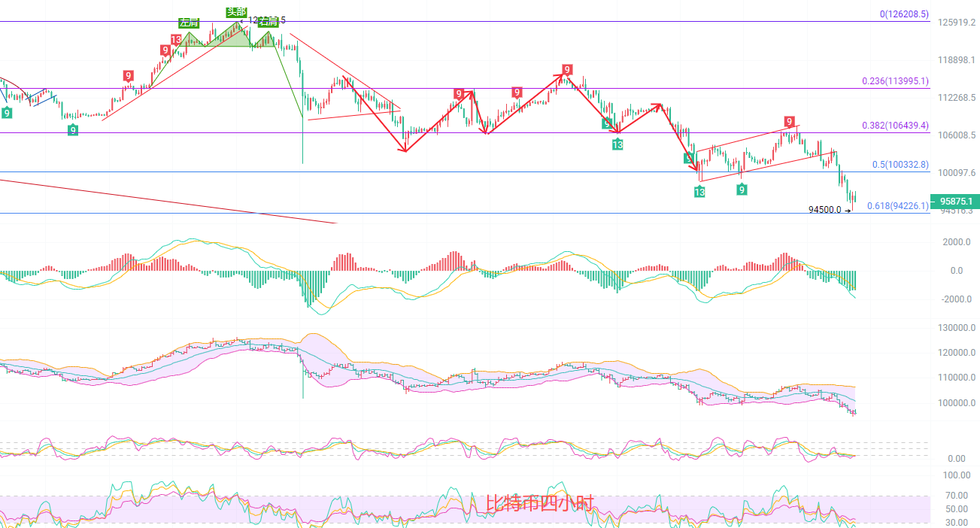Click the 2000.0 MACD axis value
This screenshot has width=980, height=528.
956,242
